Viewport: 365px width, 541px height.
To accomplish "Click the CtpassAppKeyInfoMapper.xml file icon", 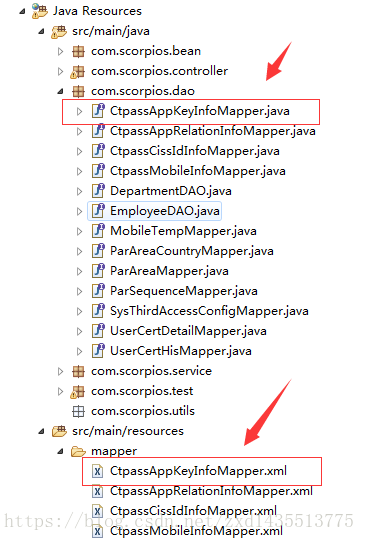I will [x=98, y=471].
